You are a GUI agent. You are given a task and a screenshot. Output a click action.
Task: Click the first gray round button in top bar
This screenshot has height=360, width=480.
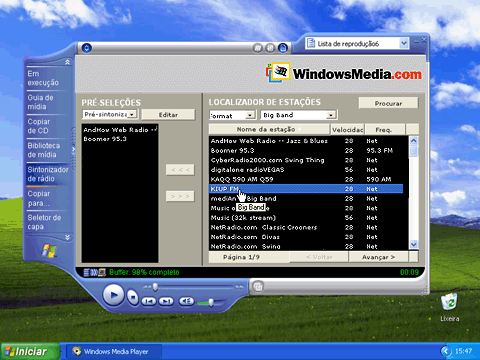pyautogui.click(x=258, y=48)
